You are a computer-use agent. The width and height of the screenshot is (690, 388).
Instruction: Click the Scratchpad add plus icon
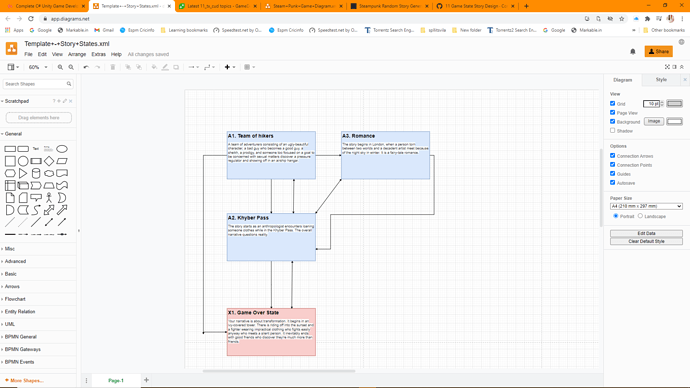[x=59, y=101]
